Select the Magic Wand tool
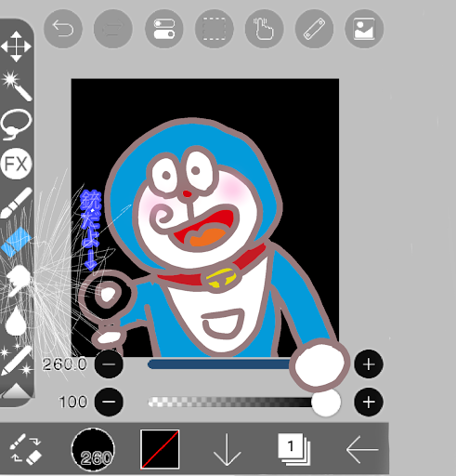This screenshot has width=456, height=476. (16, 86)
